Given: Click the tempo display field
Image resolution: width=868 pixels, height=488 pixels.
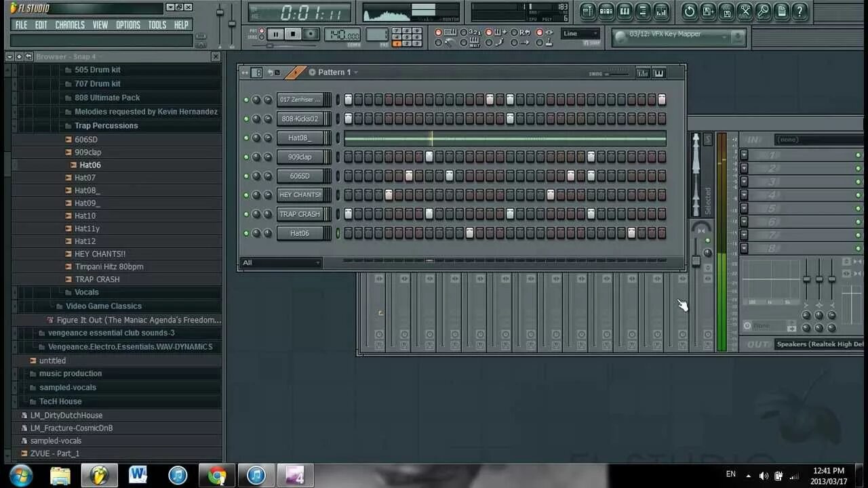Looking at the screenshot, I should [342, 34].
